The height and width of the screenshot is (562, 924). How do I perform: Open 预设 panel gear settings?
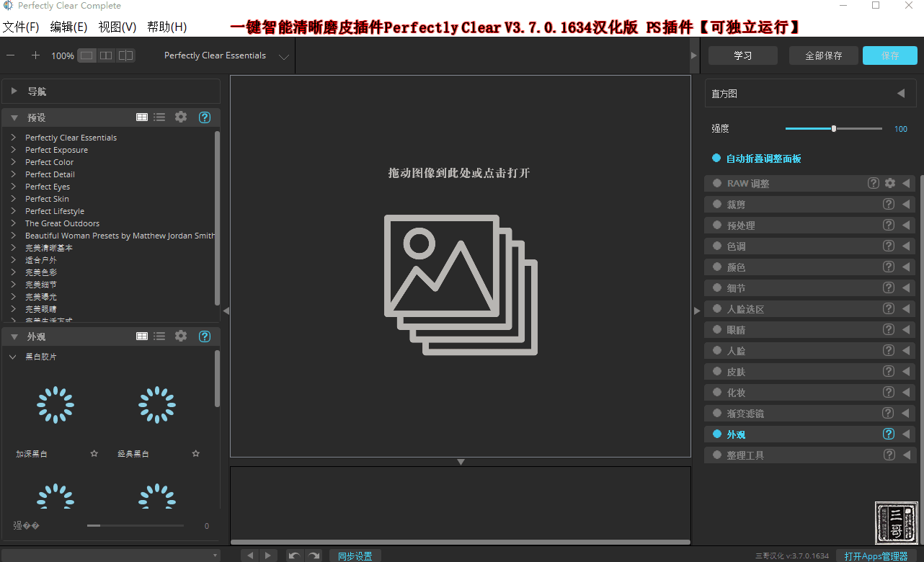(x=181, y=117)
